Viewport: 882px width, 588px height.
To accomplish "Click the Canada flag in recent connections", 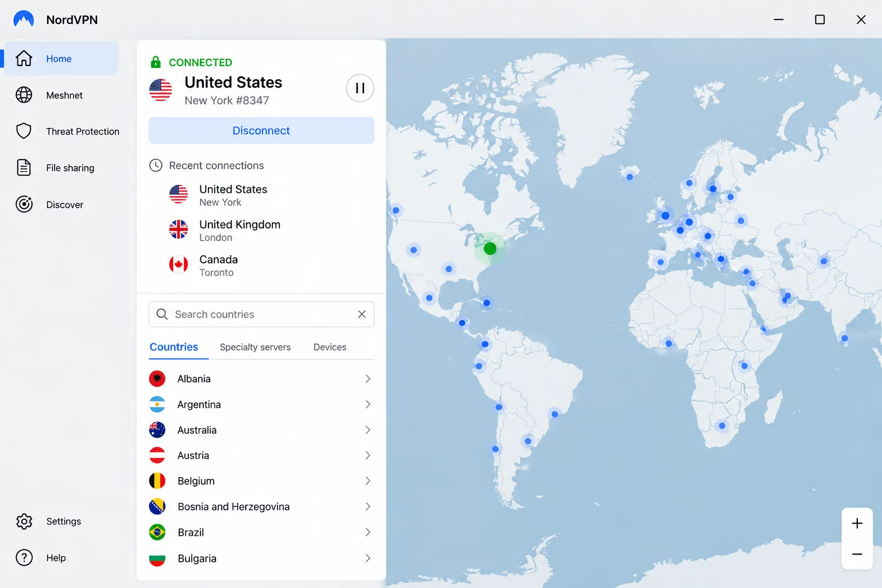I will click(x=179, y=264).
